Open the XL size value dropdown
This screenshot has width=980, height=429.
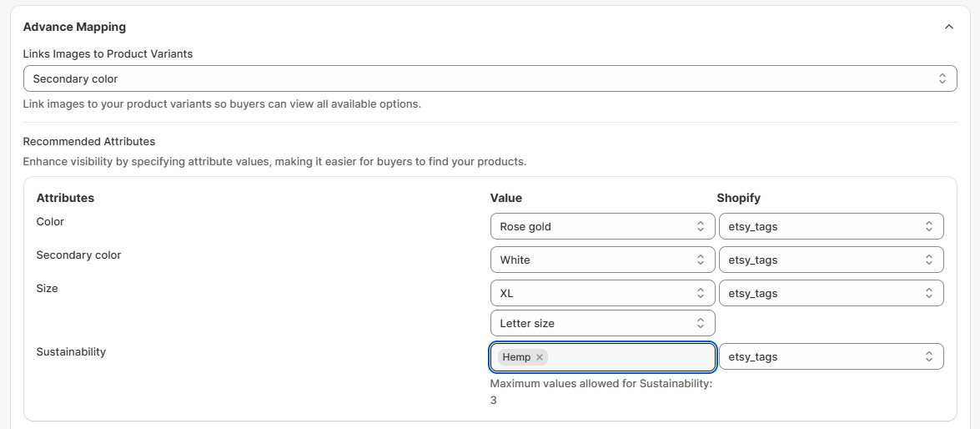(602, 293)
